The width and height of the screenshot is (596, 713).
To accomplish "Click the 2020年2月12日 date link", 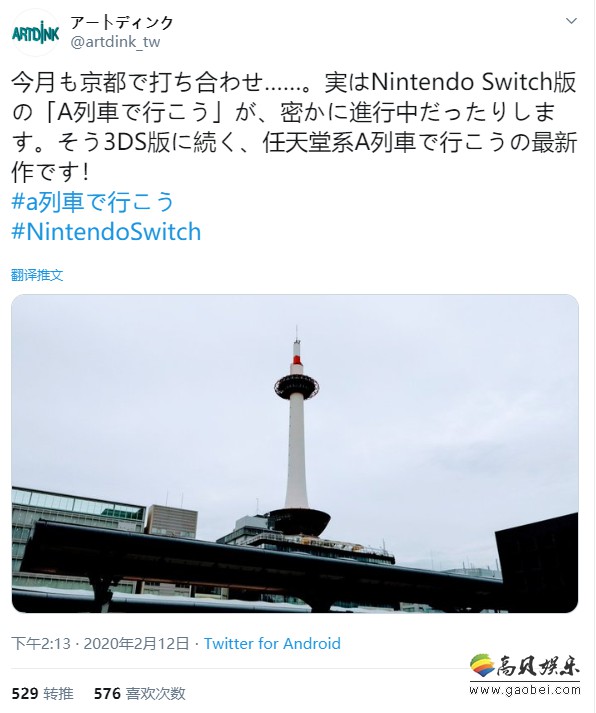I will pos(136,643).
